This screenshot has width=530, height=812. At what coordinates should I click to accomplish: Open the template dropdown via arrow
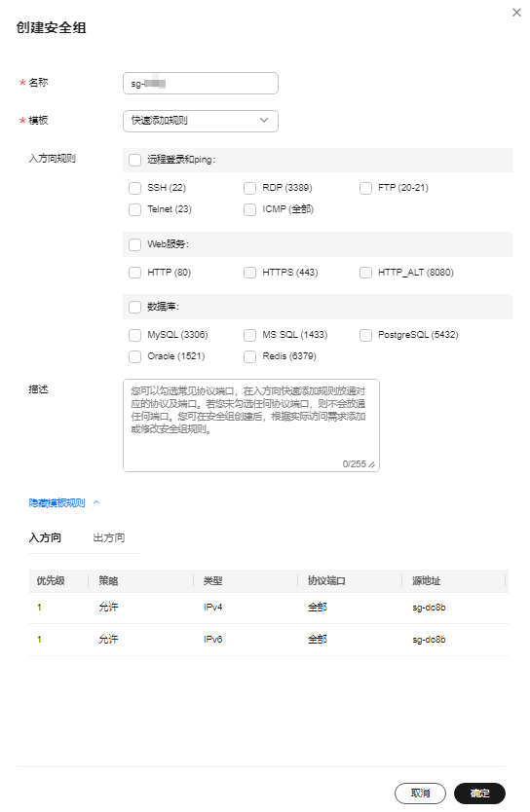(264, 120)
